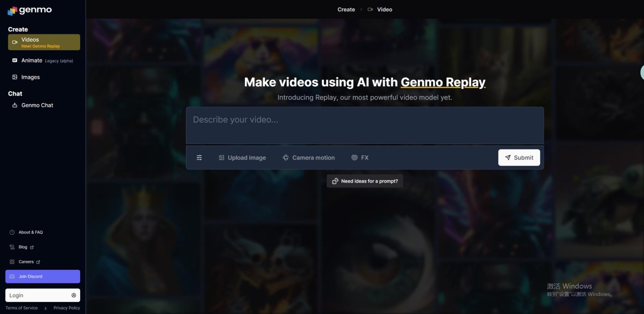
Task: Click the Careers external link icon
Action: point(38,262)
